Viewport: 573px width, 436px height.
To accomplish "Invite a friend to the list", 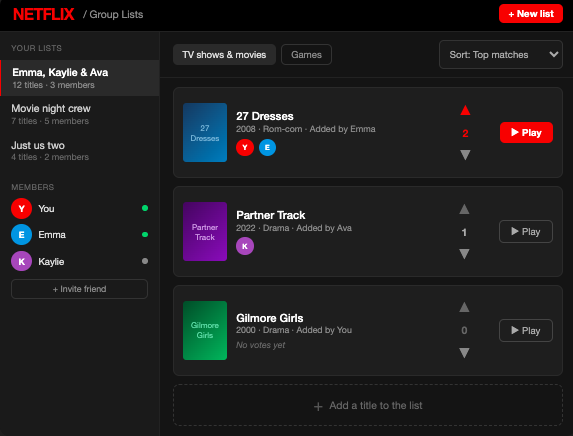I will (79, 289).
